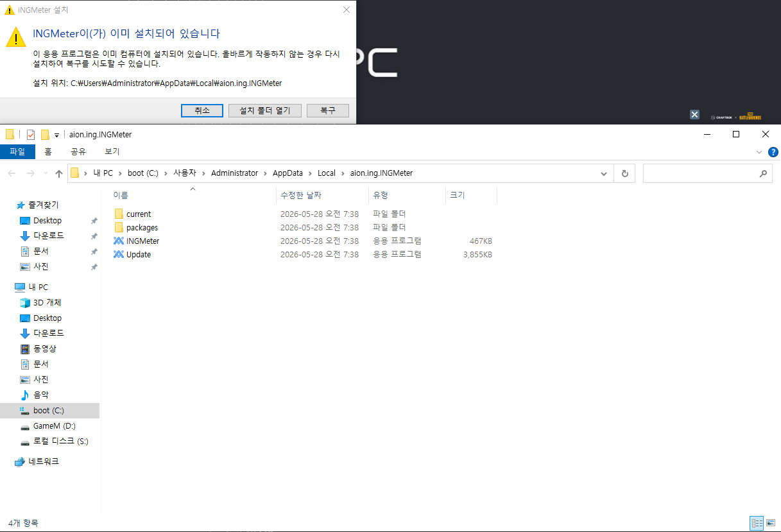The image size is (781, 532).
Task: Click Administrator in address breadcrumb
Action: (x=234, y=173)
